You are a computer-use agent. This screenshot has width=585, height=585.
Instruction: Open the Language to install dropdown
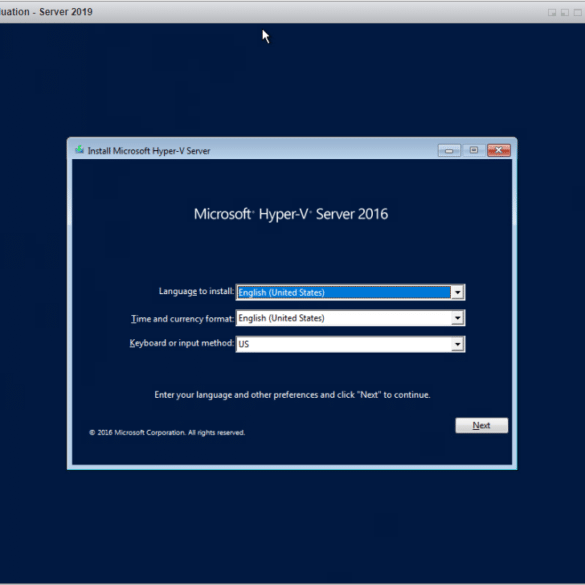[350, 292]
